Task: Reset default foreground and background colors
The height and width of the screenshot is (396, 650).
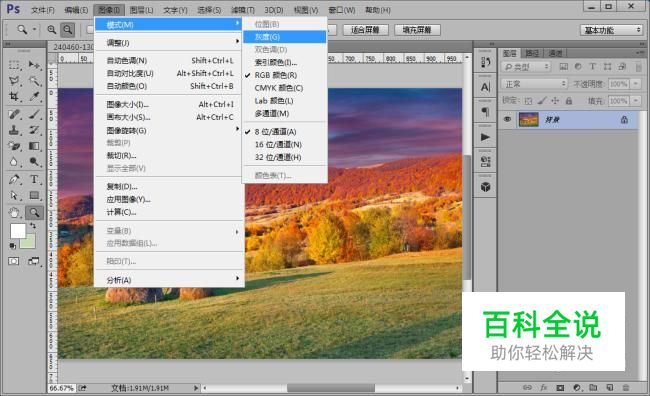Action: 13,246
